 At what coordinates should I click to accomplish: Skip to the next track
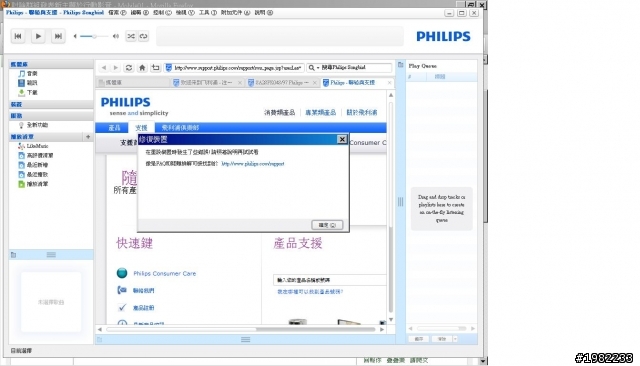point(58,36)
